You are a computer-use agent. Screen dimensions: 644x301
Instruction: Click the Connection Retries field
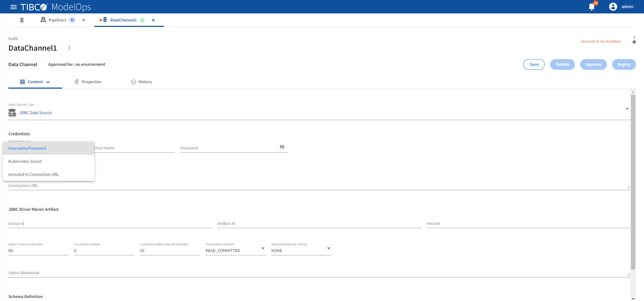click(104, 251)
